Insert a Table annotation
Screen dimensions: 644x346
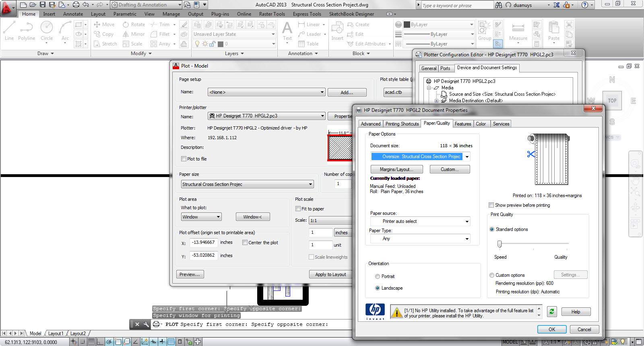pyautogui.click(x=308, y=44)
